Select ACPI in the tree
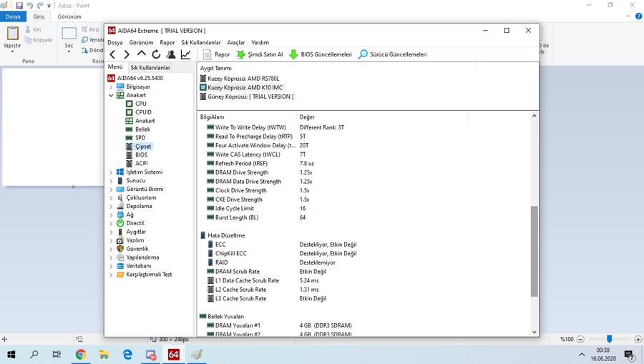Image resolution: width=644 pixels, height=364 pixels. tap(141, 163)
